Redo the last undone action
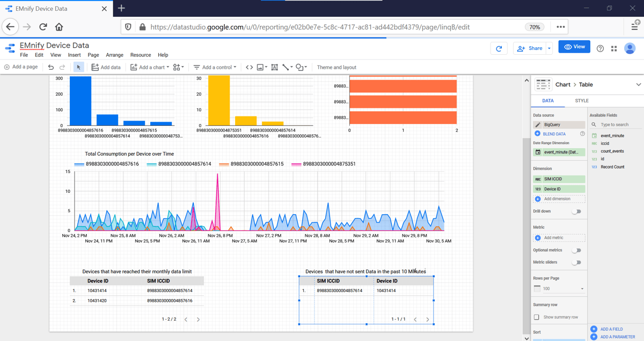Image resolution: width=644 pixels, height=341 pixels. [x=62, y=67]
